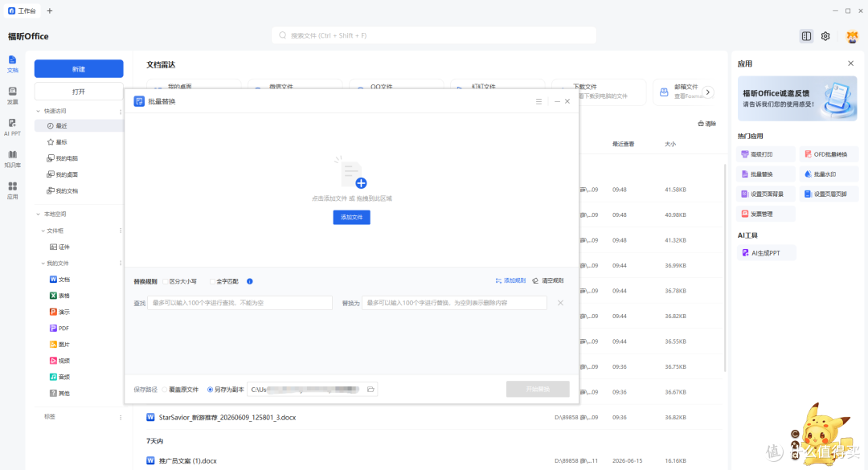Open 设置页面背景 in hot apps
This screenshot has height=470, width=868.
[766, 194]
